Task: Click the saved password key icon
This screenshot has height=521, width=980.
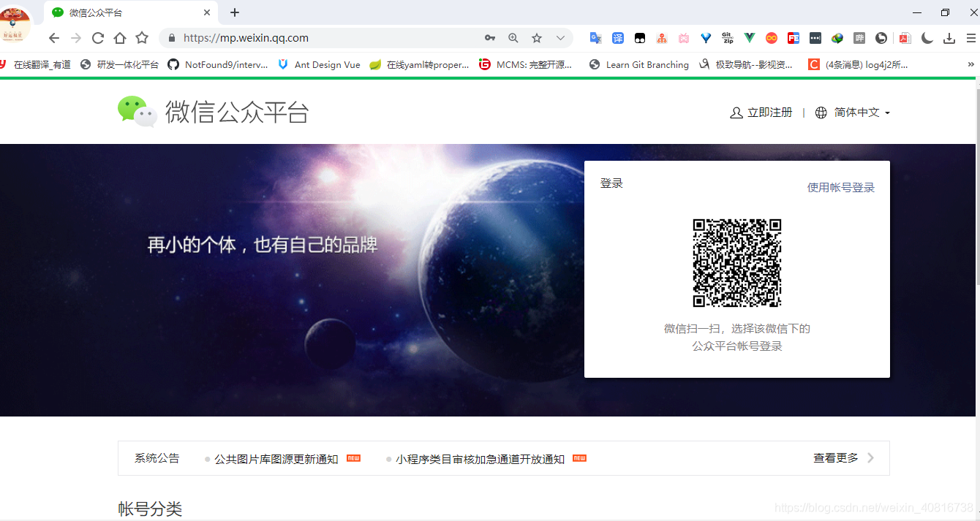Action: (490, 38)
